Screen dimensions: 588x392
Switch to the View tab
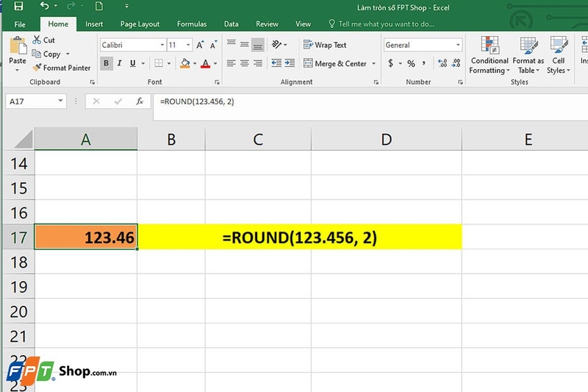[x=303, y=24]
